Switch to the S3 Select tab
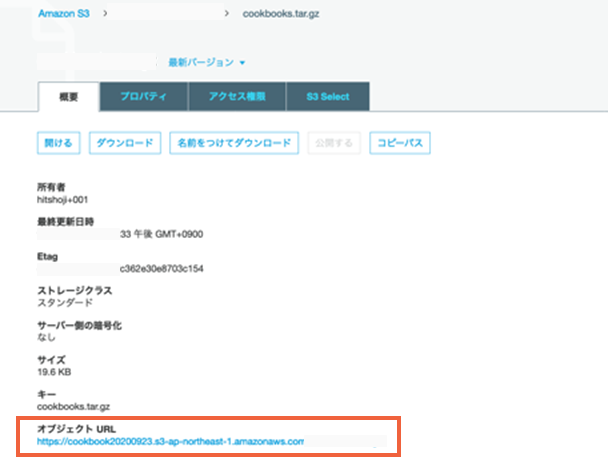Viewport: 608px width, 466px height. [328, 97]
